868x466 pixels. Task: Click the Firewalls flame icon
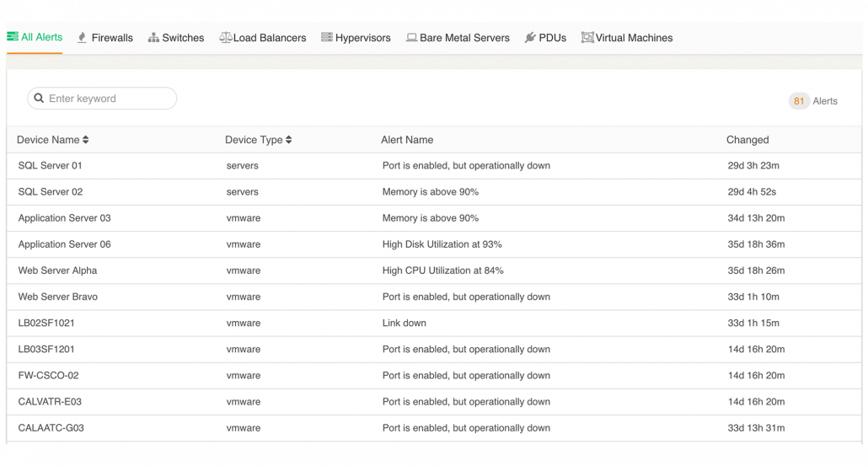[x=82, y=38]
